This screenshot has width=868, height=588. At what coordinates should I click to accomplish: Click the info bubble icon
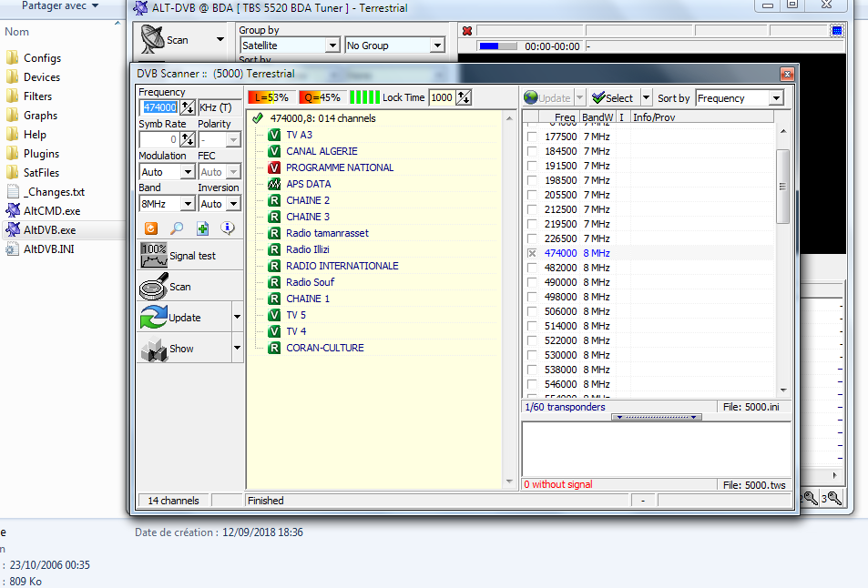(227, 228)
